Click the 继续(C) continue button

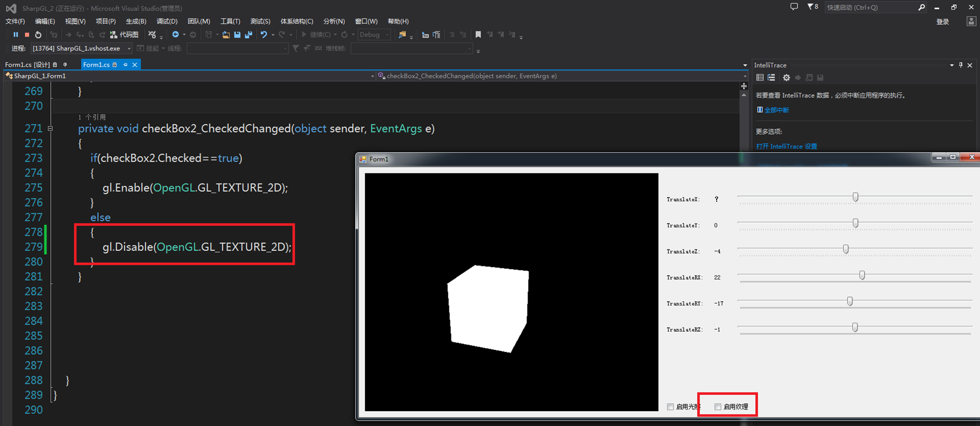point(316,35)
